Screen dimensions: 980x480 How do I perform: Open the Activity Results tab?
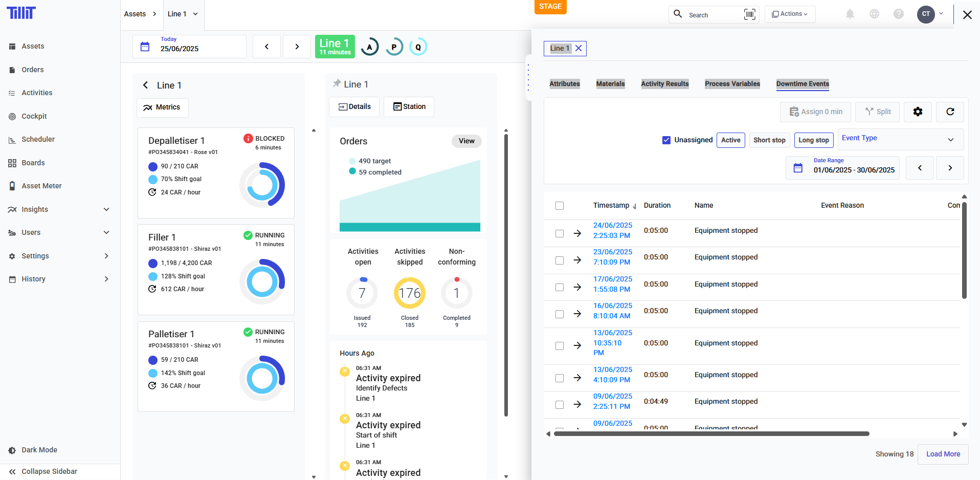tap(664, 84)
